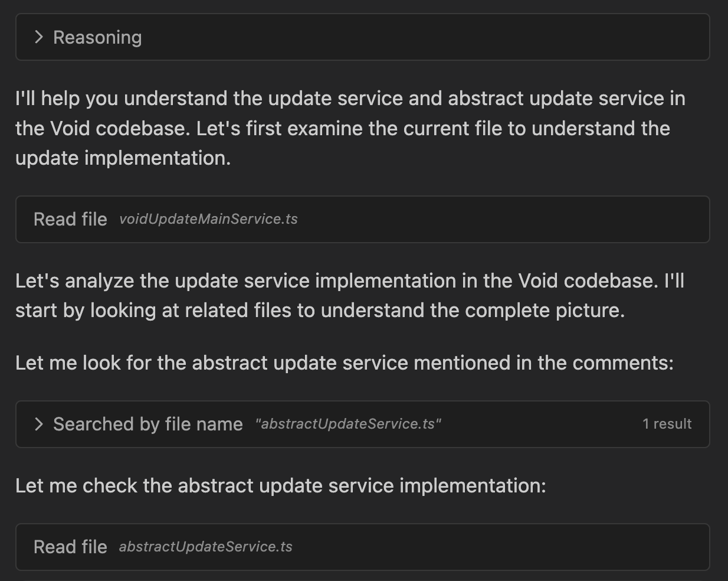This screenshot has width=728, height=581.
Task: Click the paragraph starting "Let's analyze the update"
Action: point(350,295)
